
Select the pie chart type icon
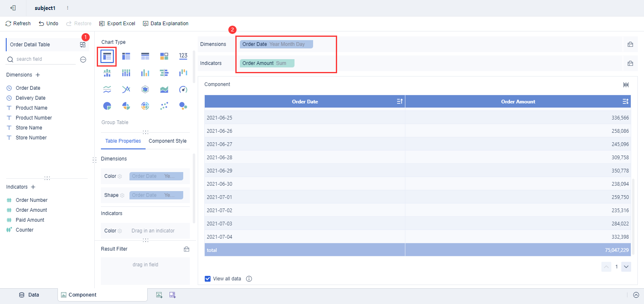(107, 105)
